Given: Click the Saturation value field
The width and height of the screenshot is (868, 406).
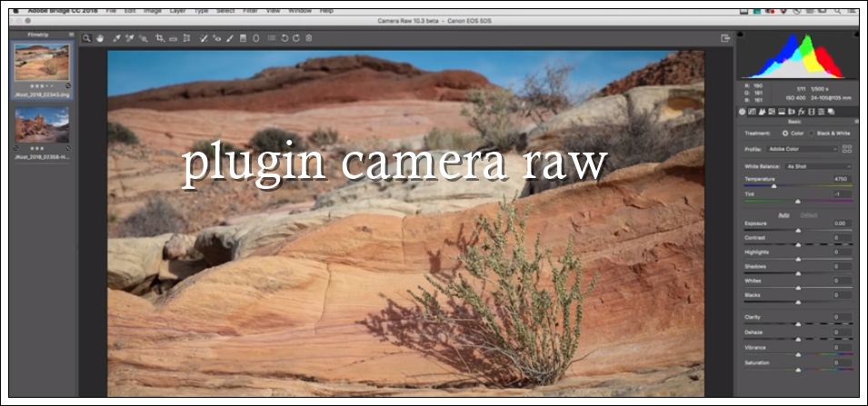Looking at the screenshot, I should point(843,362).
